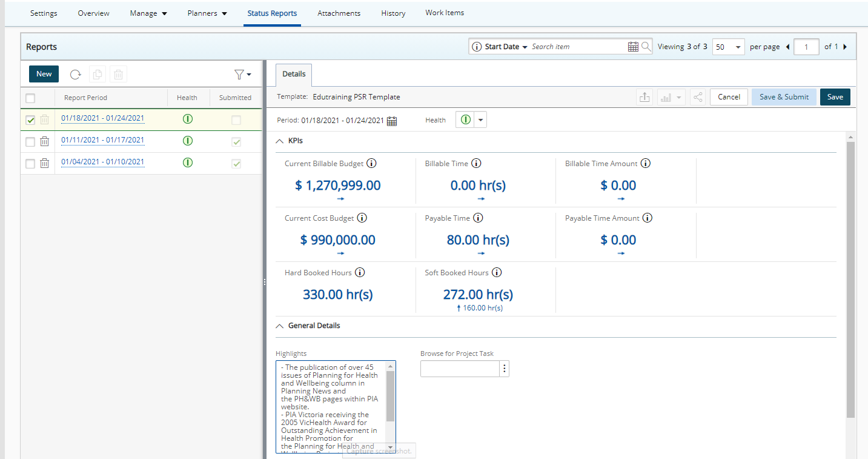Click the Search item input field
This screenshot has height=459, width=868.
[x=578, y=47]
